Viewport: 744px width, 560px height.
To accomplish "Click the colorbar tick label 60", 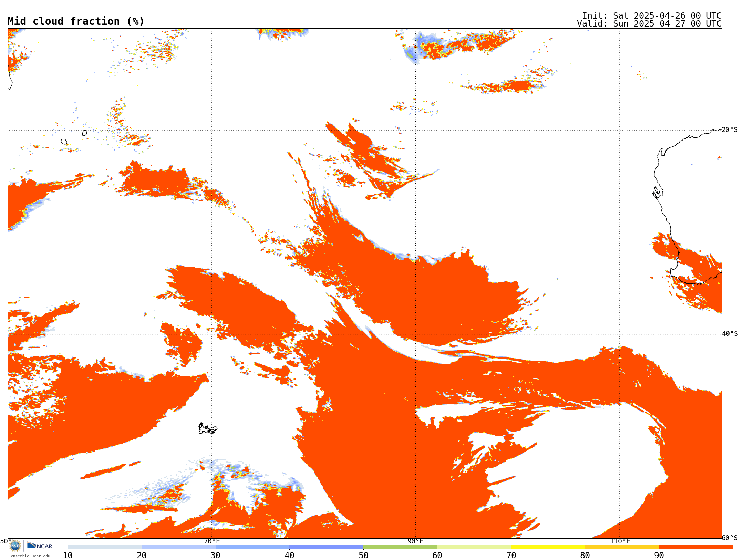I will pos(437,556).
